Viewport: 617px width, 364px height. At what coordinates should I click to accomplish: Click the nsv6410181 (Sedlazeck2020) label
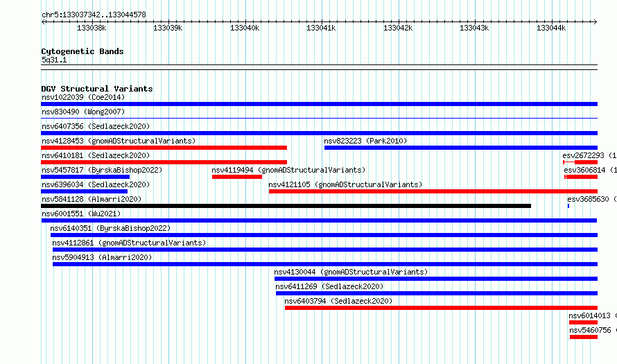click(x=96, y=155)
